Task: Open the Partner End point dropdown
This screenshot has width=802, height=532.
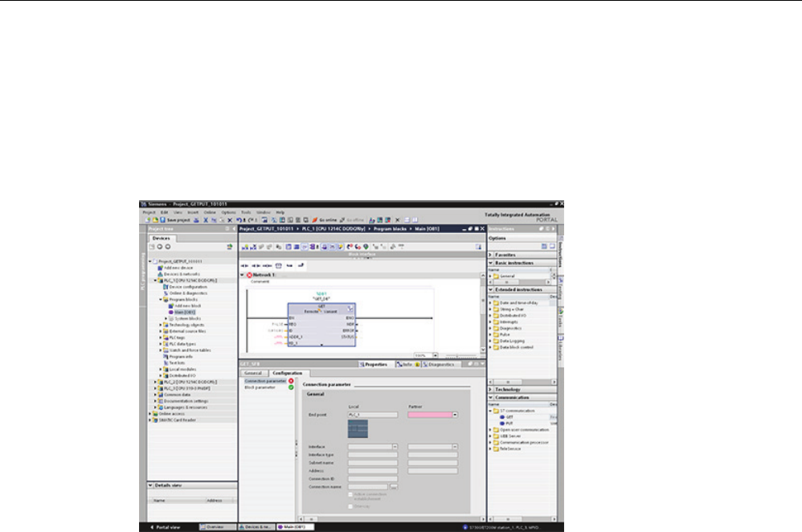Action: pos(455,415)
